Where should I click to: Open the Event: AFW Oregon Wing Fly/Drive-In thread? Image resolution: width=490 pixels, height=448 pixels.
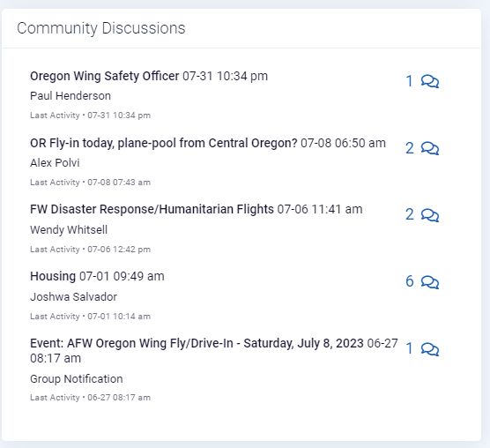coord(197,343)
